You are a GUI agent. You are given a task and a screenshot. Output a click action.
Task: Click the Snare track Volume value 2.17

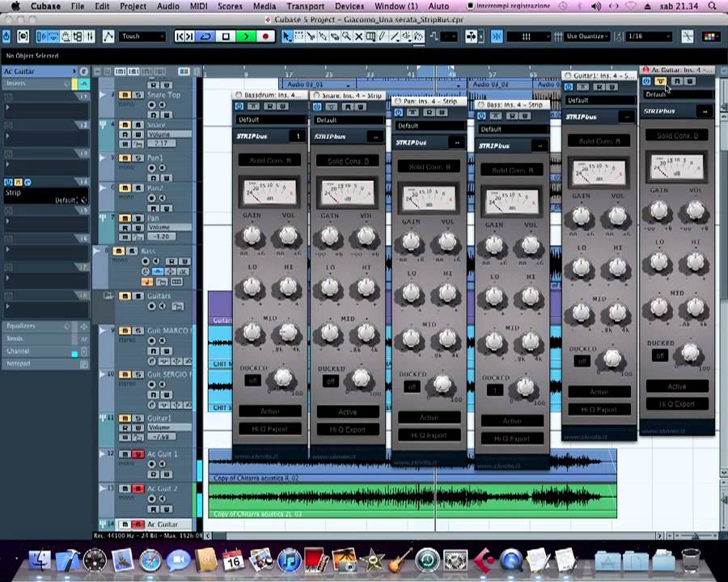click(x=162, y=143)
